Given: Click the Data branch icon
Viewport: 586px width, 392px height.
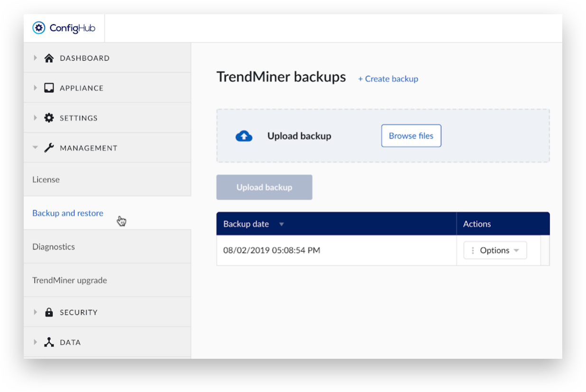Looking at the screenshot, I should point(49,342).
